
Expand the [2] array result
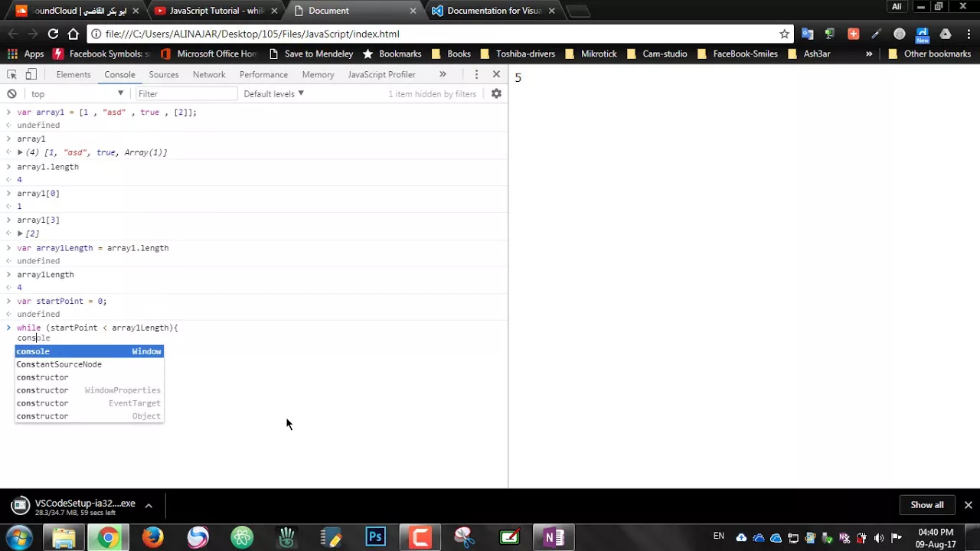(x=21, y=233)
